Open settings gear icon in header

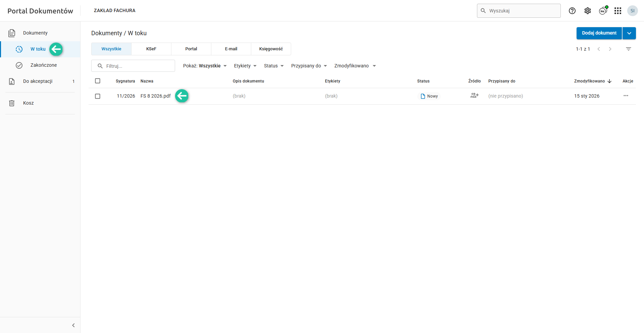588,11
